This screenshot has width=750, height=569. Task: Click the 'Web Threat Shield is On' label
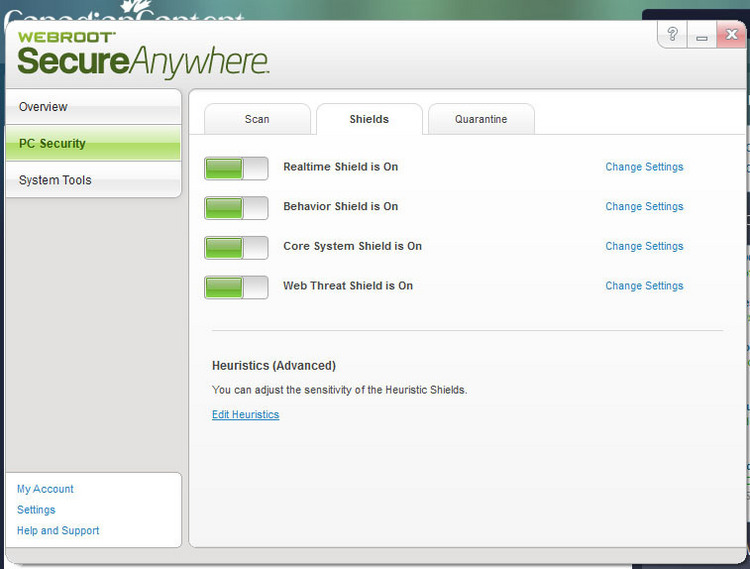[x=348, y=286]
